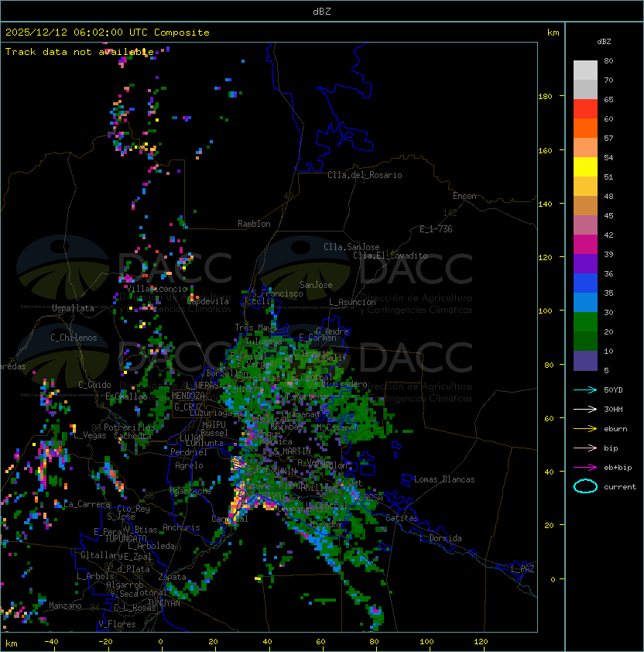Click the 'Uspallata' map label
This screenshot has width=644, height=652.
click(73, 308)
